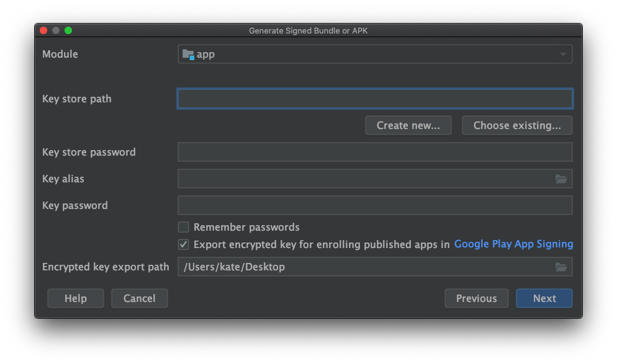Click the Key password input field
This screenshot has width=617, height=364.
click(x=375, y=206)
